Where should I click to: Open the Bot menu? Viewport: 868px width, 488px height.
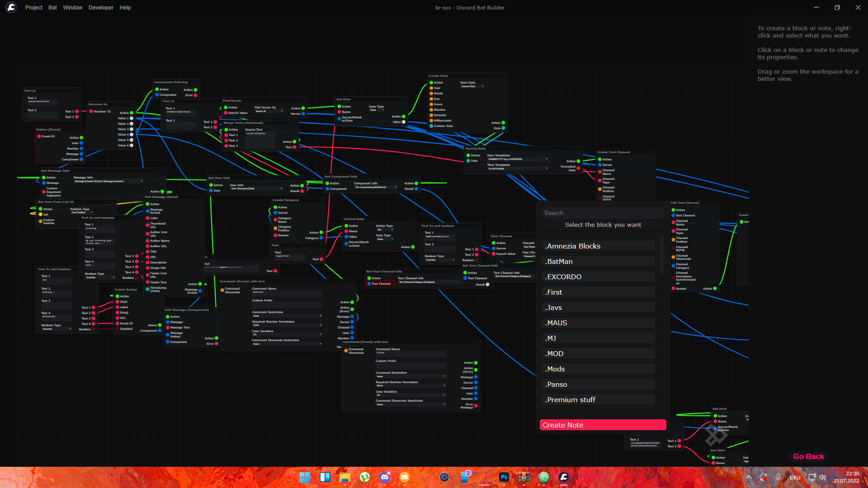52,8
